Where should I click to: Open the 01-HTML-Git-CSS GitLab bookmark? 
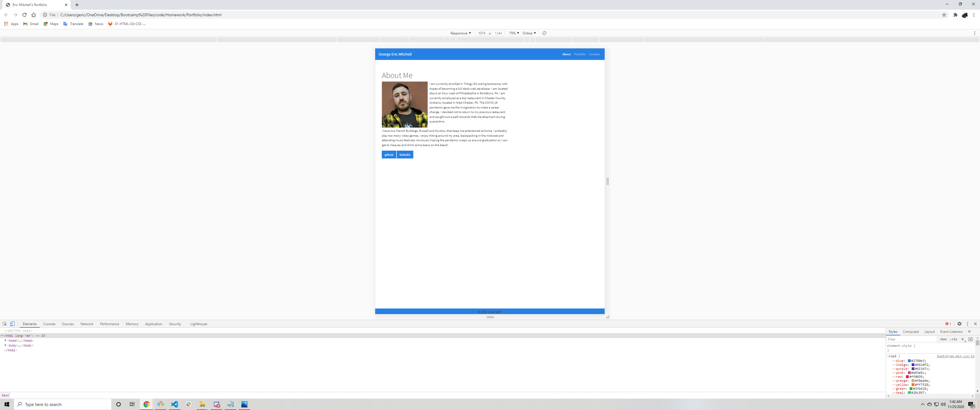point(127,24)
